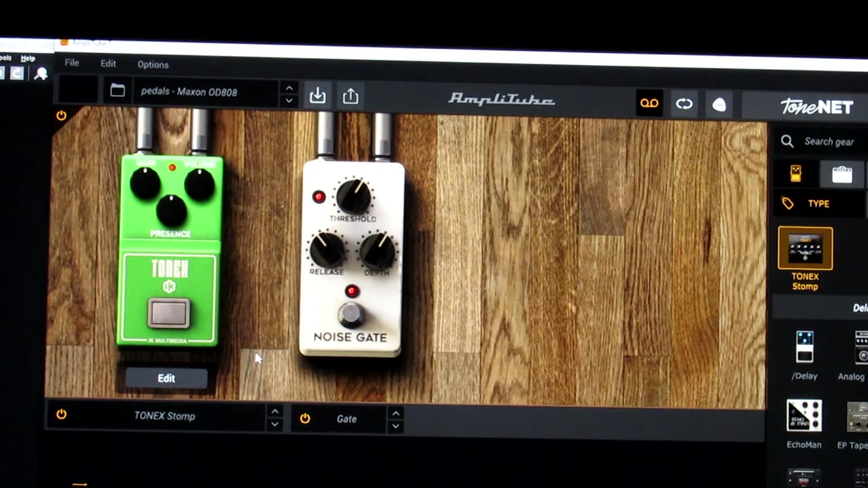This screenshot has width=868, height=488.
Task: Select the amplifier gear category icon
Action: point(842,174)
